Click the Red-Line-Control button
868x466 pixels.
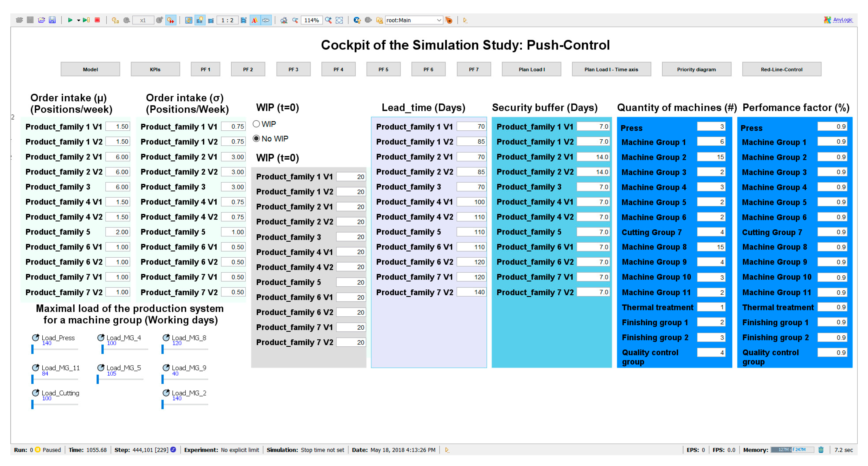coord(781,69)
